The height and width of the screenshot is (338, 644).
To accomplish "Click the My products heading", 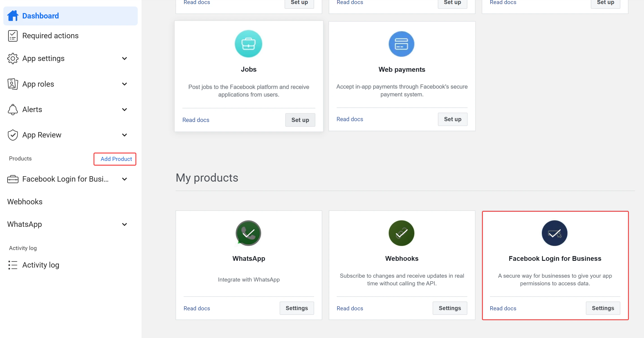I will click(207, 178).
